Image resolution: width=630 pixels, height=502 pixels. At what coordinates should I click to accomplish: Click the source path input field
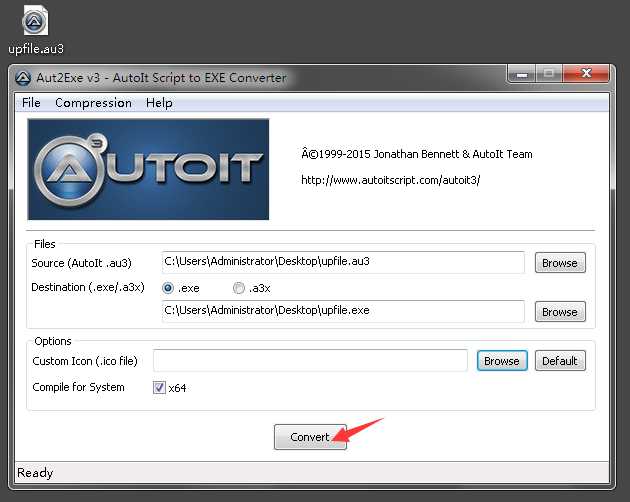(343, 262)
